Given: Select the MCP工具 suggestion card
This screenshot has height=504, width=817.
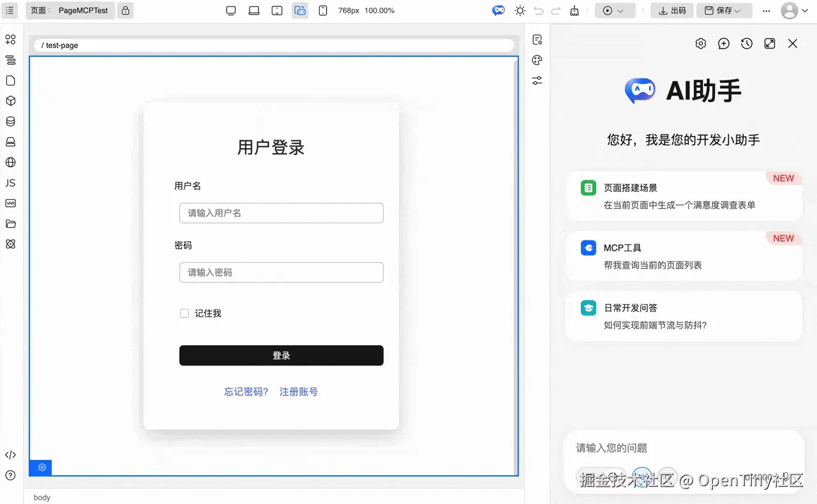Looking at the screenshot, I should 684,256.
